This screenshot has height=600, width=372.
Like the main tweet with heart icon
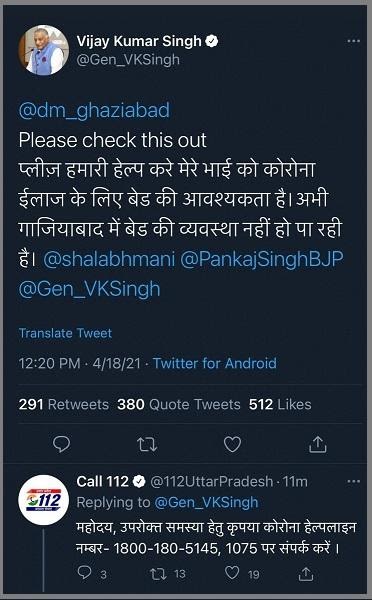232,444
